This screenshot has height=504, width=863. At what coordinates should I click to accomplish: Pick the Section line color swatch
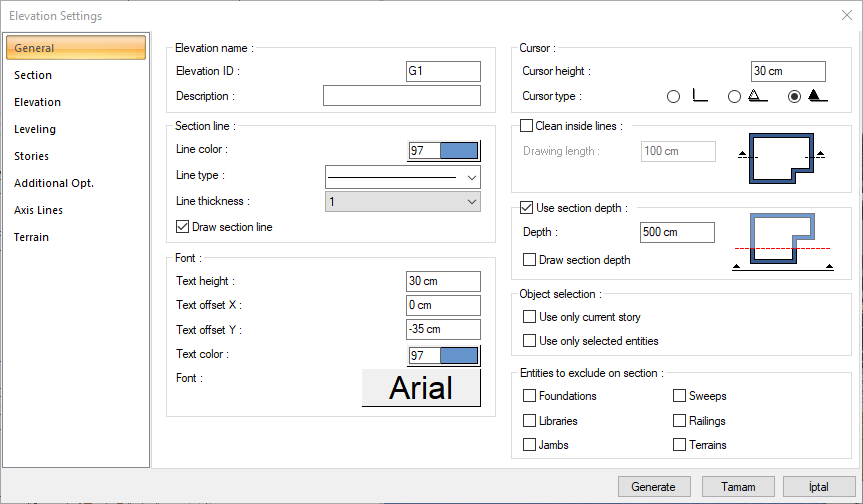coord(458,151)
